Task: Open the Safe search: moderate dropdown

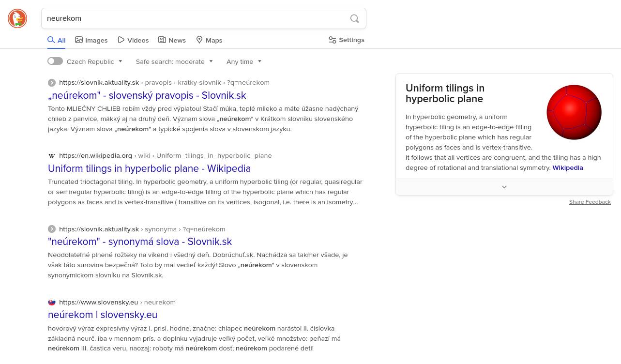Action: coord(174,61)
